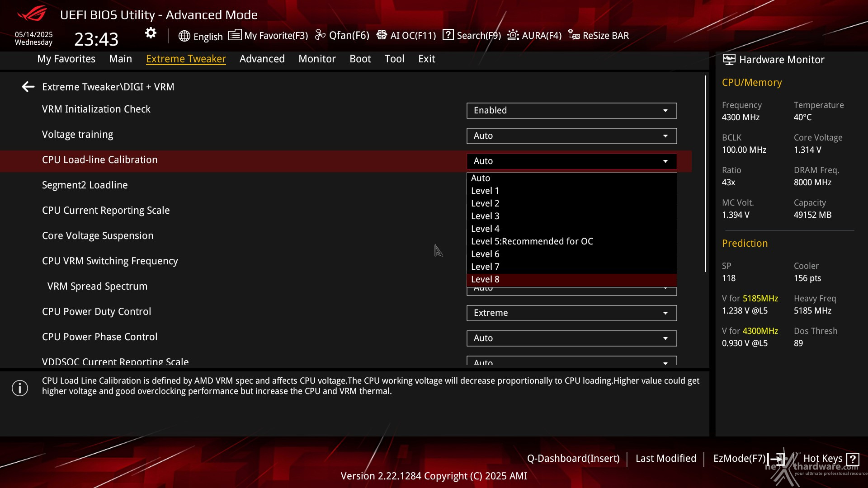
Task: Select VRM Spread Spectrum setting
Action: pyautogui.click(x=97, y=286)
